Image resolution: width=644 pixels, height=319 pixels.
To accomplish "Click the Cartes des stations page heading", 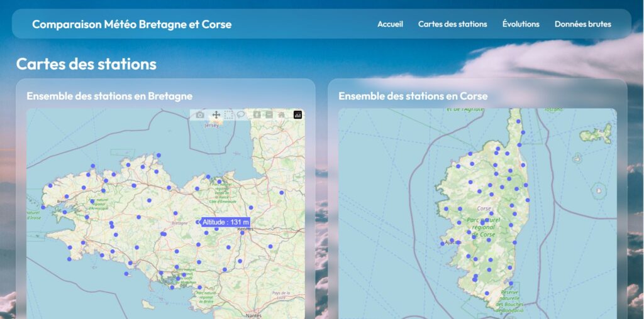I will (x=86, y=64).
